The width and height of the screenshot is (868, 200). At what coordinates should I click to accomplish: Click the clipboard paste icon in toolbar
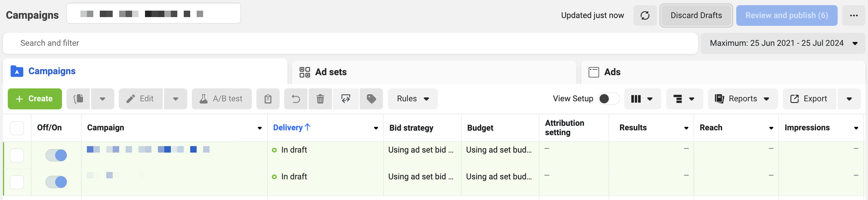(268, 99)
